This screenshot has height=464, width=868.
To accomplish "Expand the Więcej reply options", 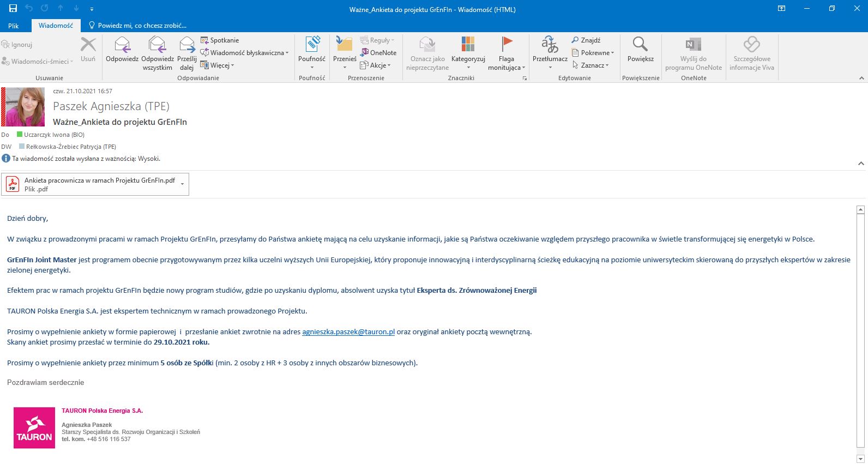I will coord(217,65).
